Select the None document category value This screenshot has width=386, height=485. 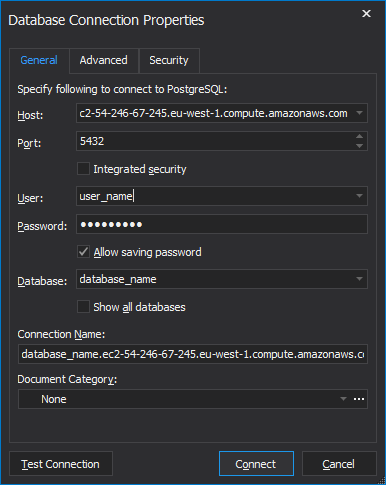point(54,399)
